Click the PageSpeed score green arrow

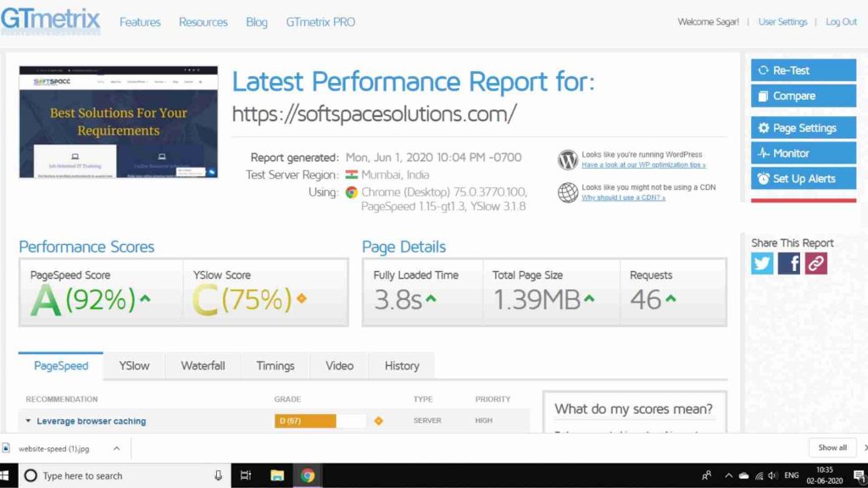pyautogui.click(x=145, y=299)
